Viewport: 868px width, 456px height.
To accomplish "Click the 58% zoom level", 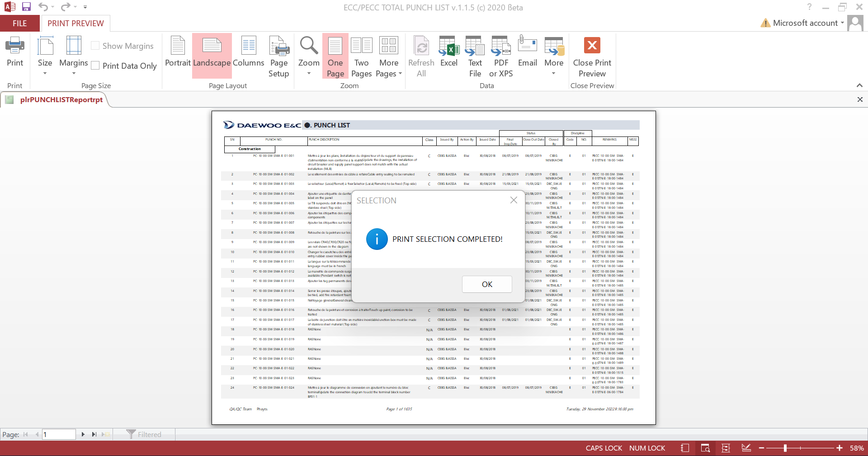I will click(x=857, y=448).
